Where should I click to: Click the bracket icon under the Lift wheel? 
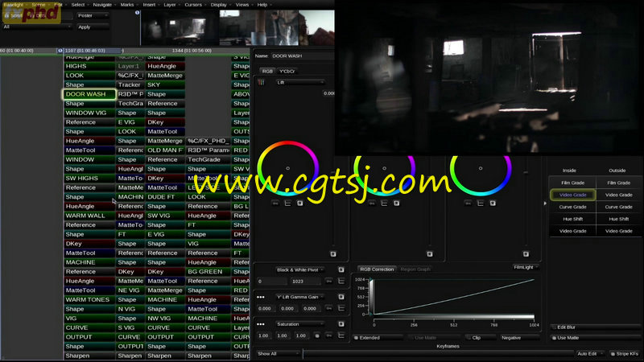tap(287, 204)
